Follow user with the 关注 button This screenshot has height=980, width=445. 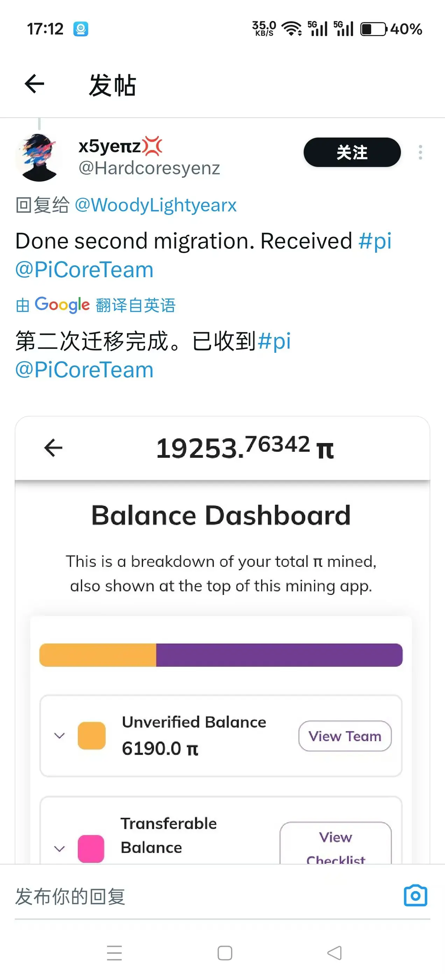click(x=352, y=152)
